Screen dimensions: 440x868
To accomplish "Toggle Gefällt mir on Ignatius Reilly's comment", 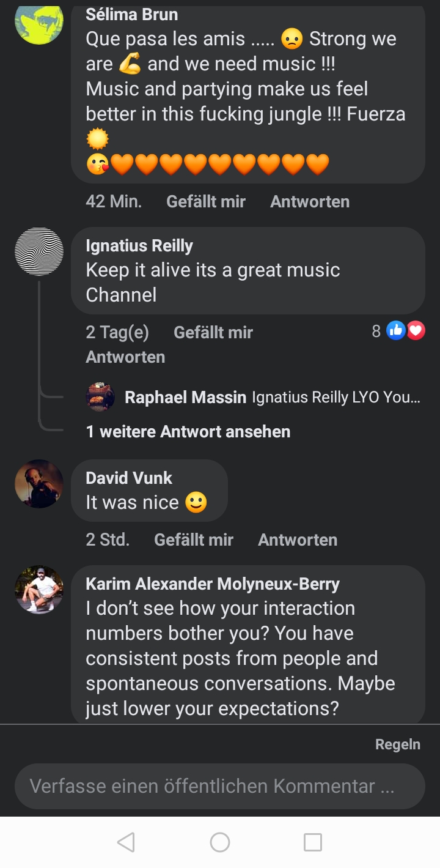I will 213,332.
